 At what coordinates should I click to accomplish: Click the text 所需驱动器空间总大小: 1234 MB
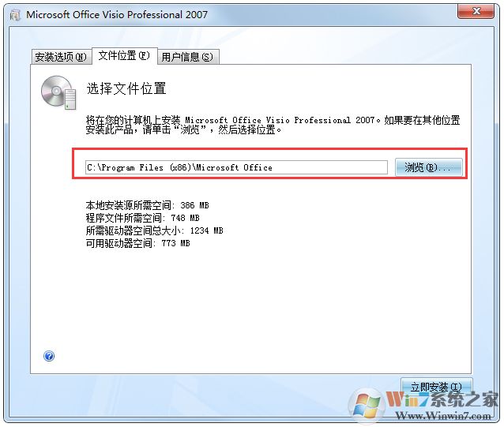pyautogui.click(x=154, y=230)
